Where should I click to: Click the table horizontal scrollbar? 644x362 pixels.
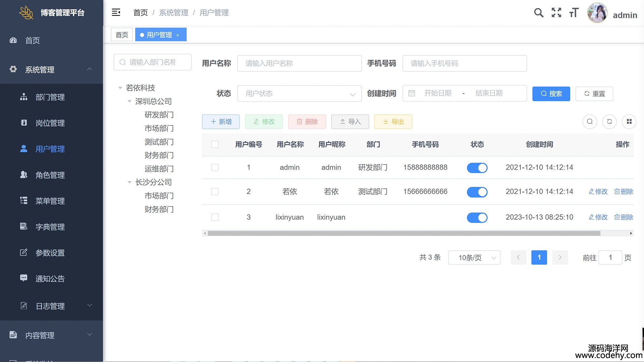click(404, 233)
